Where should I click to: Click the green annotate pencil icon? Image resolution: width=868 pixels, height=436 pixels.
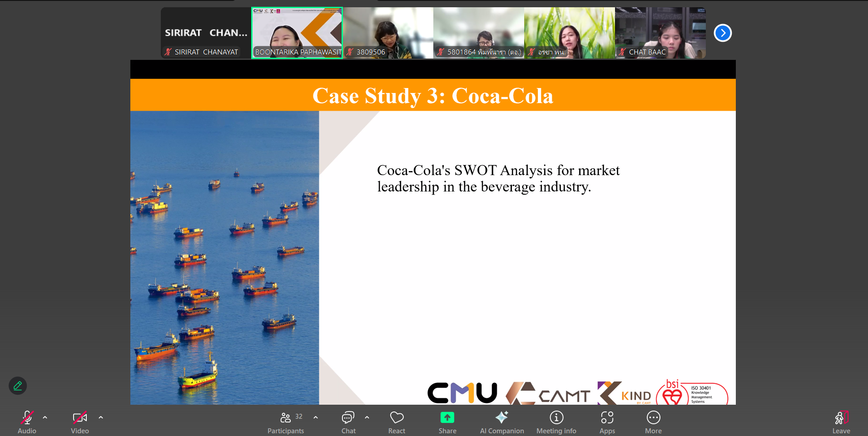coord(18,386)
